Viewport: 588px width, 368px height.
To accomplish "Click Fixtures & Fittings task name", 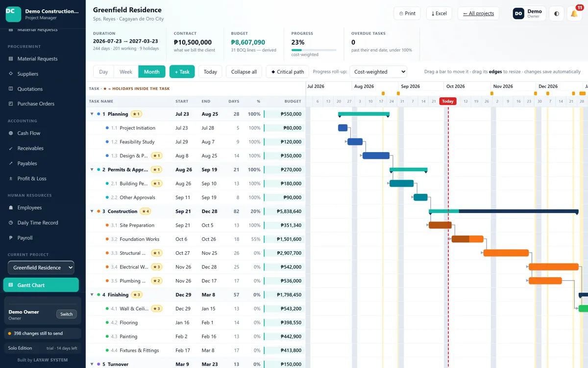I will (139, 350).
